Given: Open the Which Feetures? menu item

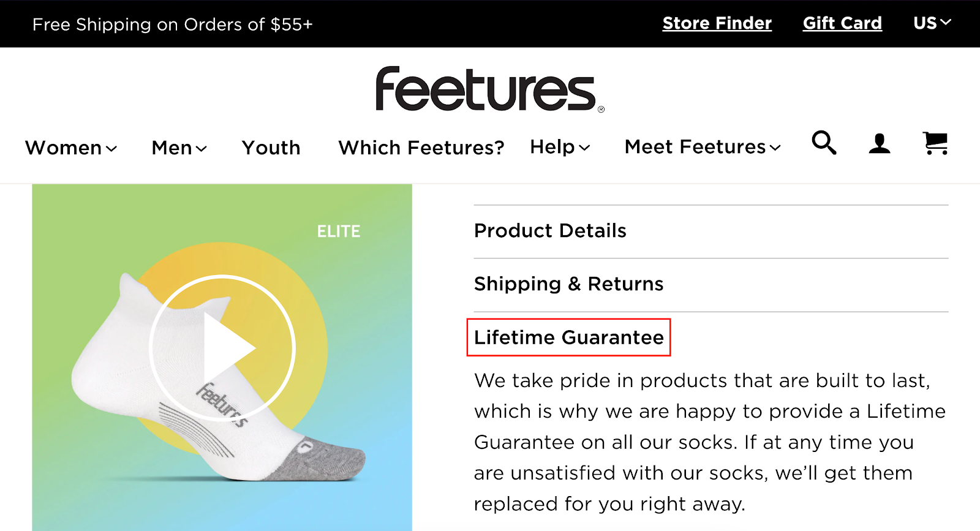Looking at the screenshot, I should tap(421, 148).
